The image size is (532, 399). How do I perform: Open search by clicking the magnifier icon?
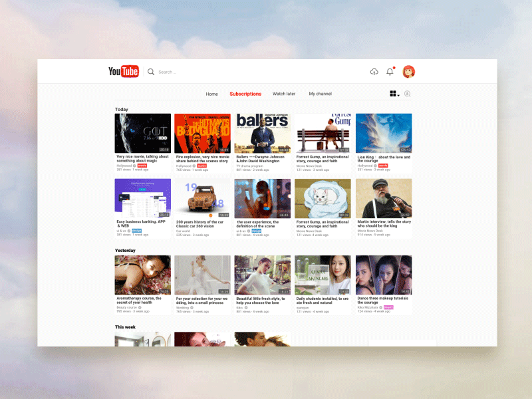pyautogui.click(x=151, y=71)
